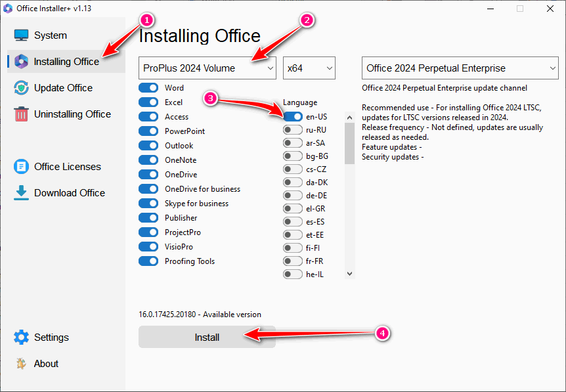Enable es-ES language toggle
566x392 pixels.
293,222
